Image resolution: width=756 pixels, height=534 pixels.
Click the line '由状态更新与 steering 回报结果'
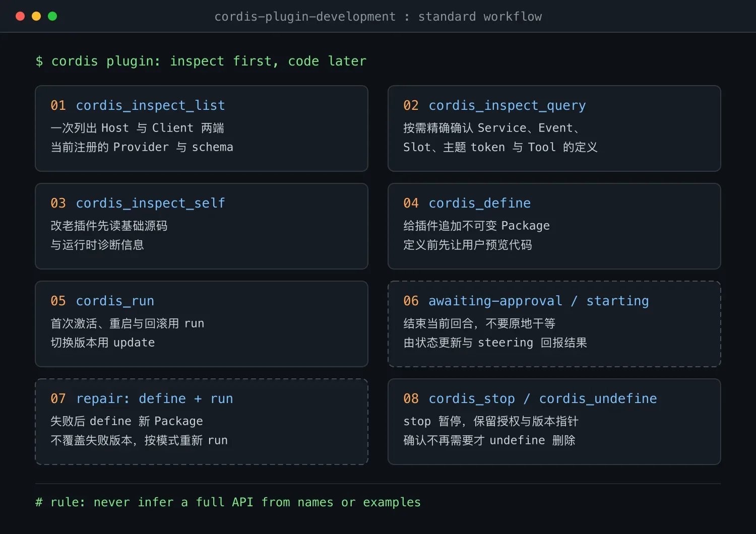pos(495,343)
